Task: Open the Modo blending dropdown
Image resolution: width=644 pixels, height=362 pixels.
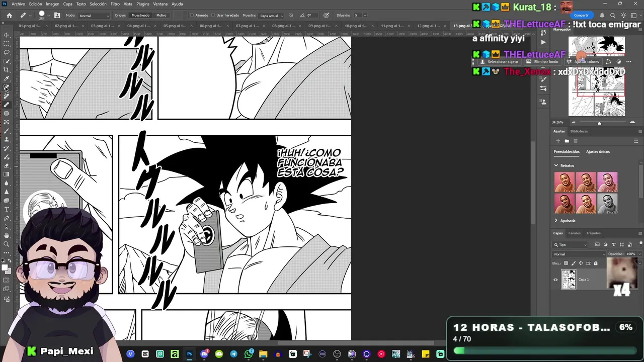Action: [94, 16]
